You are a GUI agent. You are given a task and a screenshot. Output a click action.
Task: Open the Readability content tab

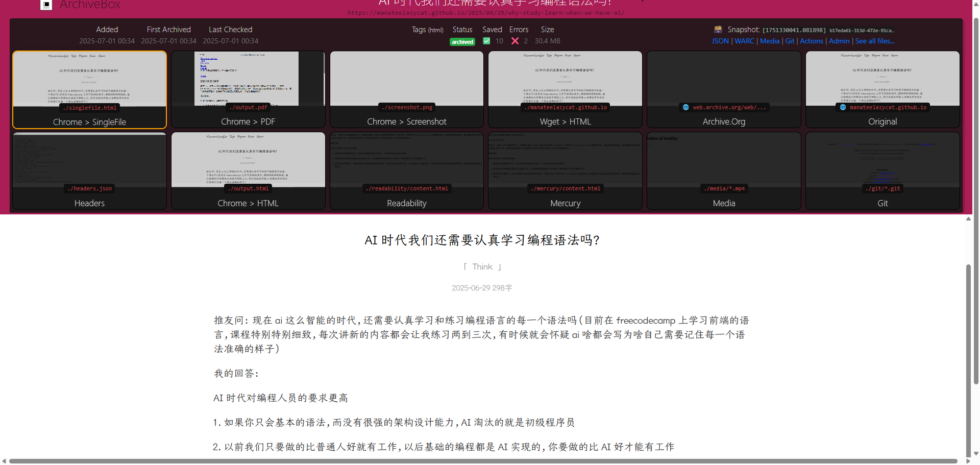[x=407, y=171]
